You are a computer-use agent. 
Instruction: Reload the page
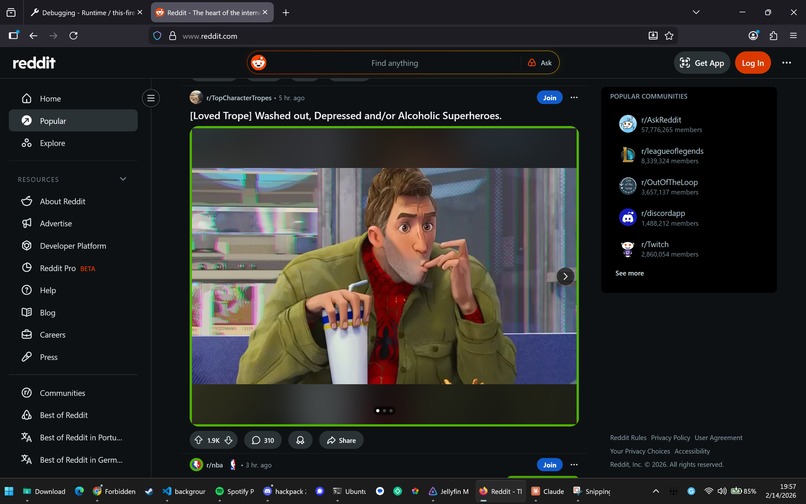coord(74,35)
